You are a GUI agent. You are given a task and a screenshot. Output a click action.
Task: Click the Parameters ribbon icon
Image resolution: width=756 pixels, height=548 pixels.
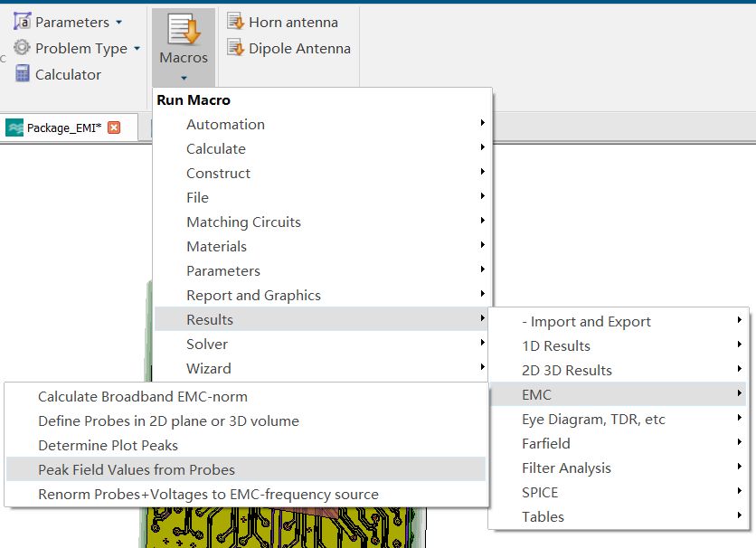(23, 22)
